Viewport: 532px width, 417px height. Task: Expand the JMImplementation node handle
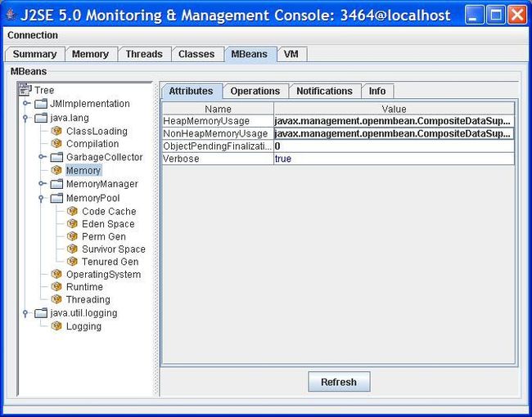(x=26, y=103)
